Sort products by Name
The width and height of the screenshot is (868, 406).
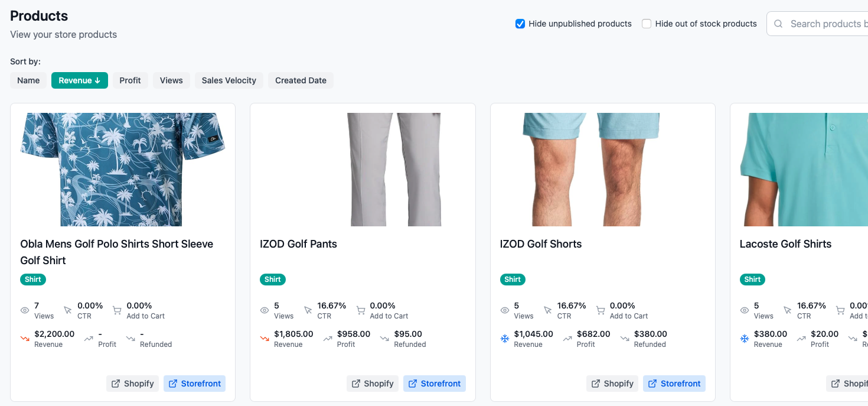28,80
